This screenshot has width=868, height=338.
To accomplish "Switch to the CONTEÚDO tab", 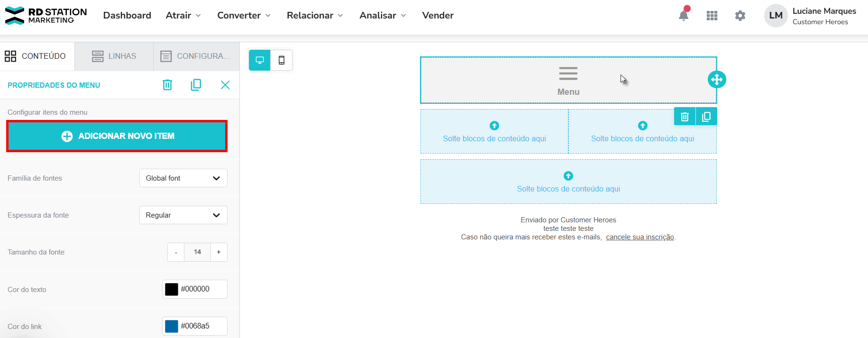I will pyautogui.click(x=37, y=56).
